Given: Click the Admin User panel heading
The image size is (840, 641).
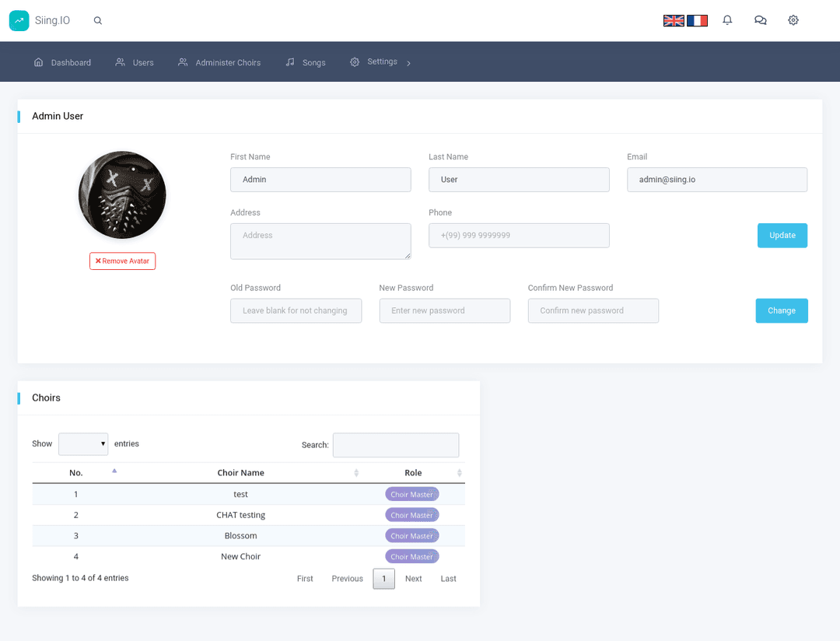Looking at the screenshot, I should (58, 117).
